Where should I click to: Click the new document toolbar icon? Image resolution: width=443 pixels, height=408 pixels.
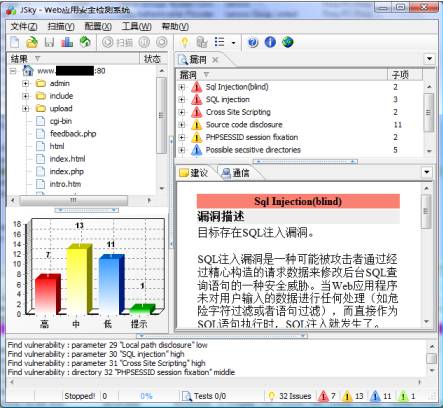[x=15, y=42]
